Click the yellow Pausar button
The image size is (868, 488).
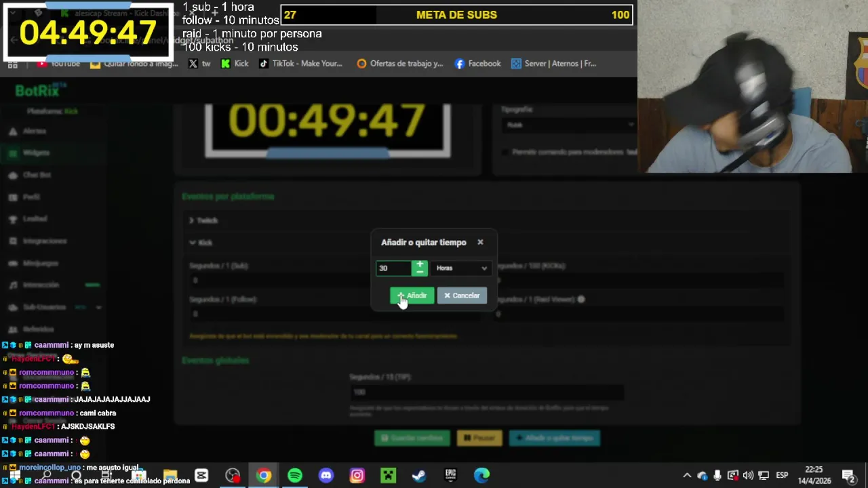(x=479, y=438)
